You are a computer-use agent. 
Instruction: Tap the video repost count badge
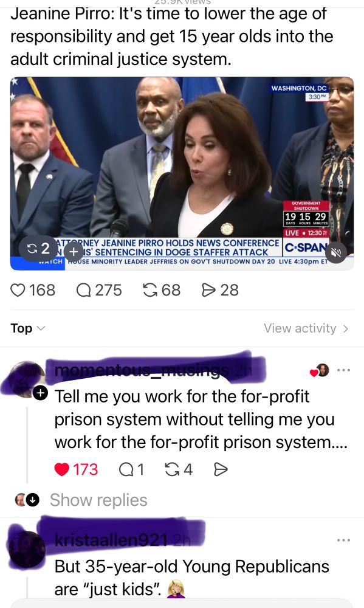coord(38,248)
